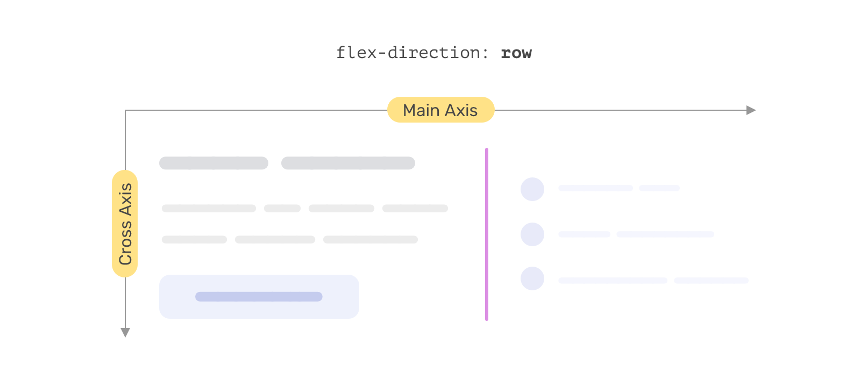This screenshot has width=868, height=386.
Task: Select the shorter left heading placeholder bar
Action: (x=214, y=163)
